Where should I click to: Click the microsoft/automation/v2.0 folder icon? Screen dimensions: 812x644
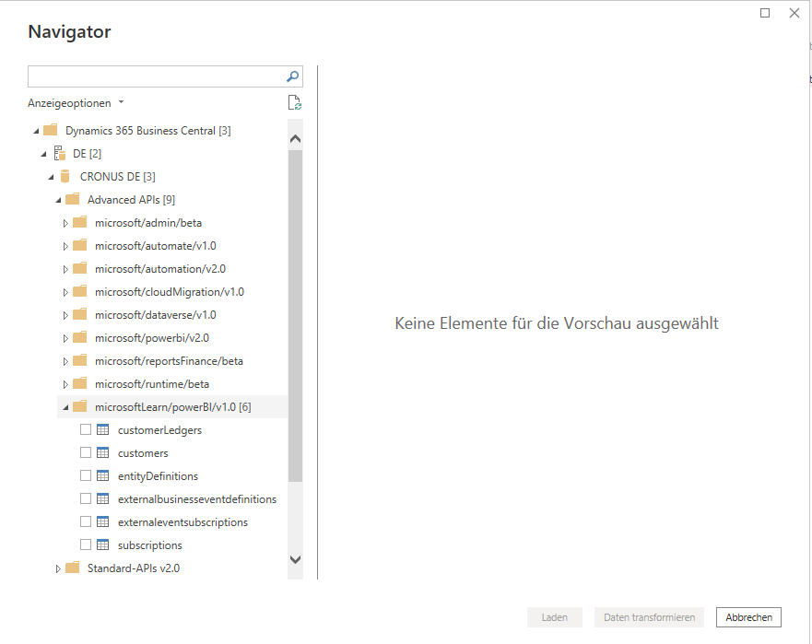click(x=80, y=268)
